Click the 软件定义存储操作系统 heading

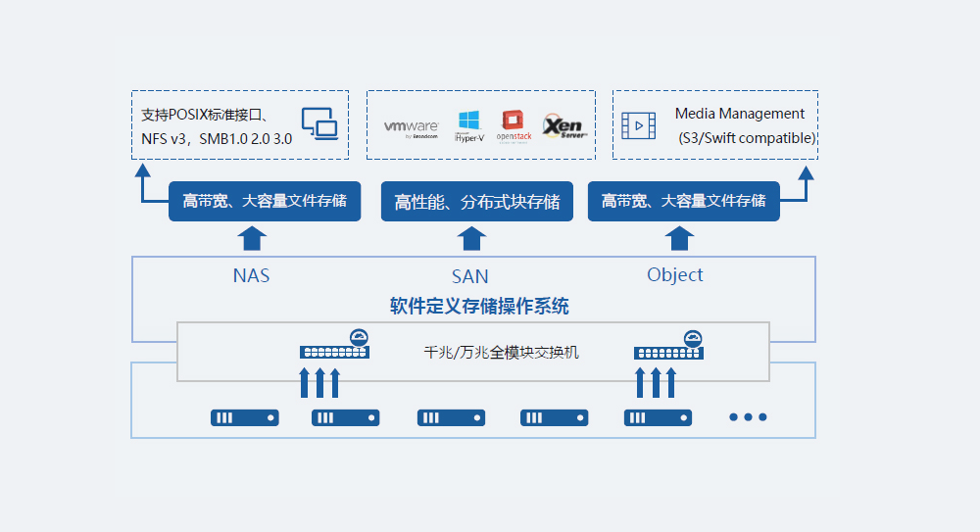[x=479, y=307]
